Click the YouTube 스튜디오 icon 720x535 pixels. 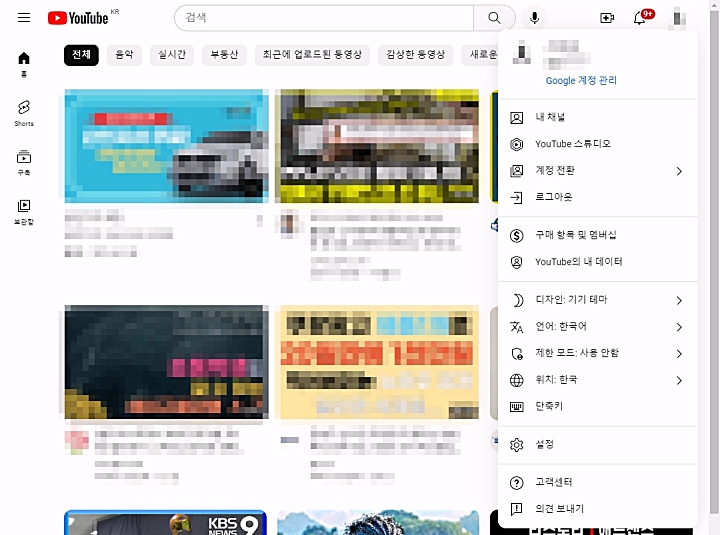coord(517,144)
